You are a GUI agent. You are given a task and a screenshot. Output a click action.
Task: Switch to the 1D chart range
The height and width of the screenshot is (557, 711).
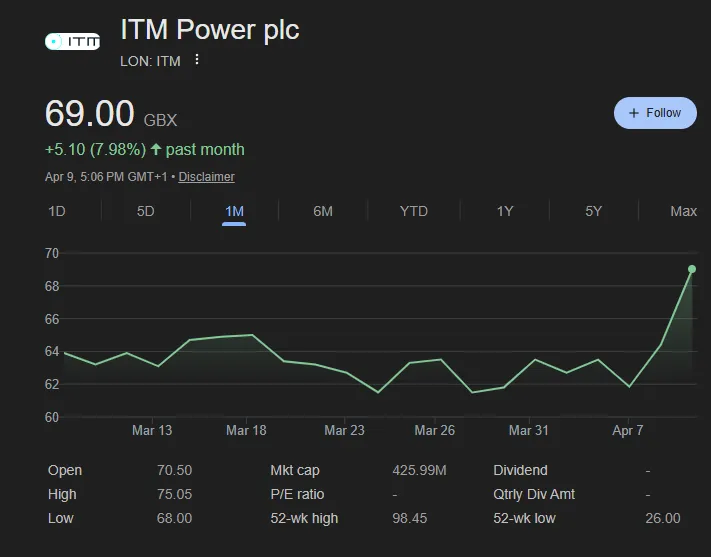57,211
